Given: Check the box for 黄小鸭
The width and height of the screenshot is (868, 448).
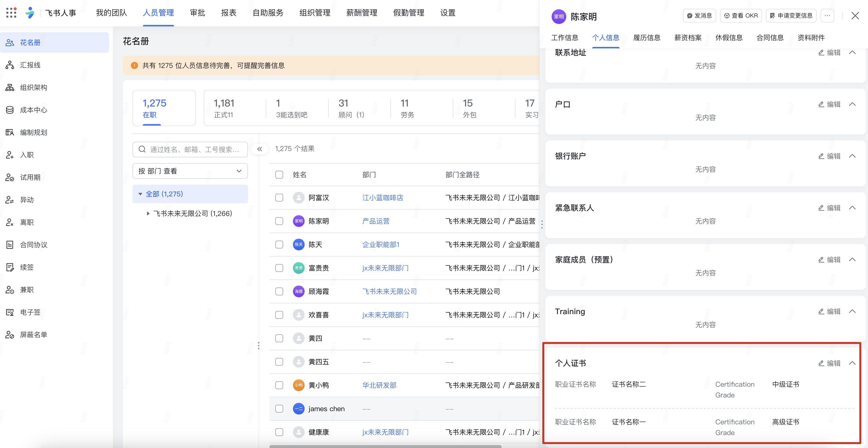Looking at the screenshot, I should 279,385.
